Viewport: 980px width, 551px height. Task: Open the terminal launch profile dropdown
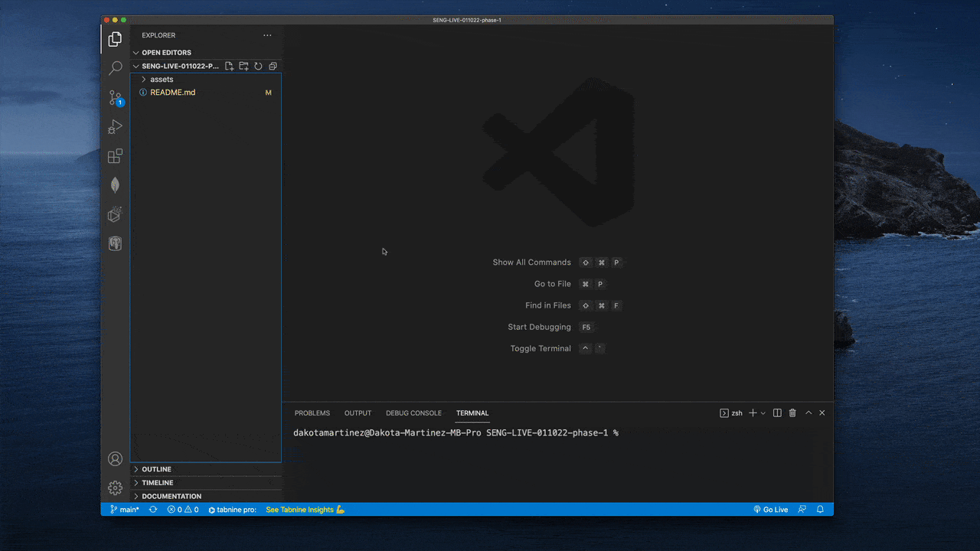click(763, 412)
